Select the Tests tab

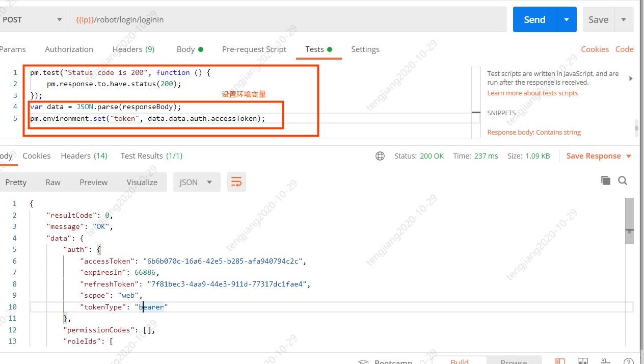(318, 49)
